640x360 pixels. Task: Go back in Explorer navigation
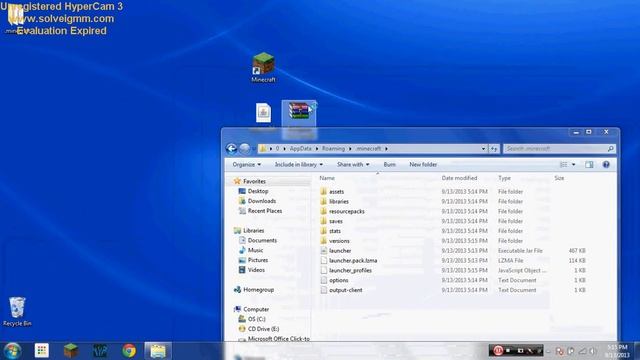[231, 149]
